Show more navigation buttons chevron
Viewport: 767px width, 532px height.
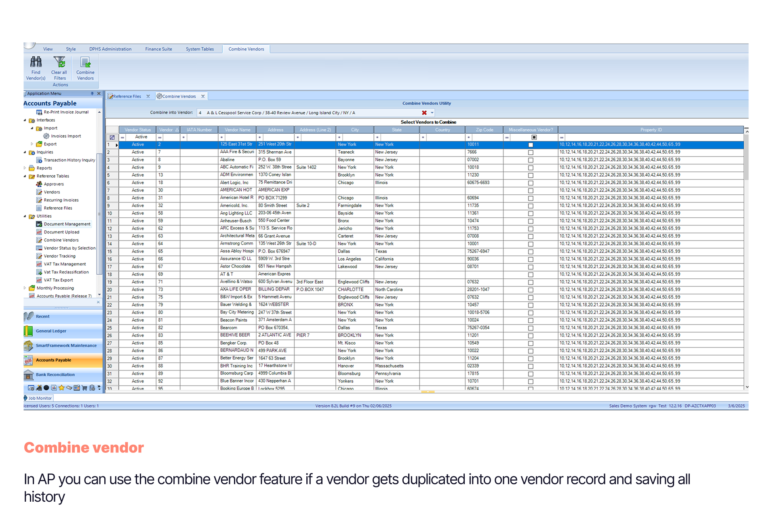(99, 388)
